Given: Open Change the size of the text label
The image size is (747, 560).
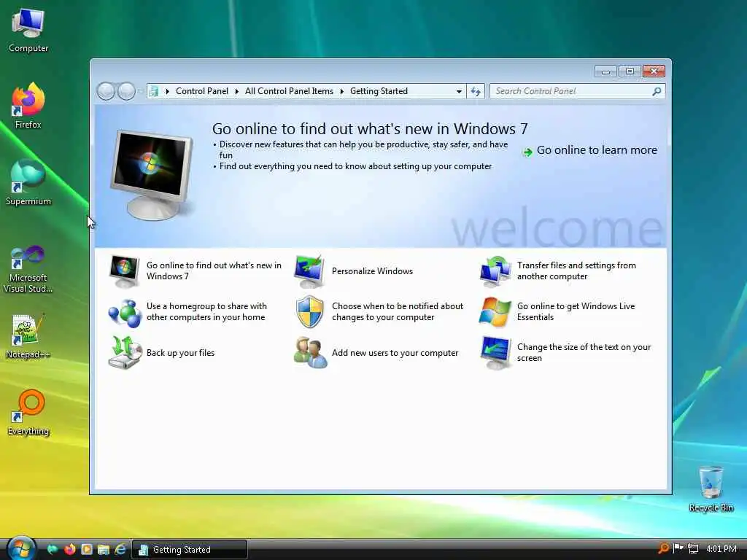Looking at the screenshot, I should tap(584, 353).
